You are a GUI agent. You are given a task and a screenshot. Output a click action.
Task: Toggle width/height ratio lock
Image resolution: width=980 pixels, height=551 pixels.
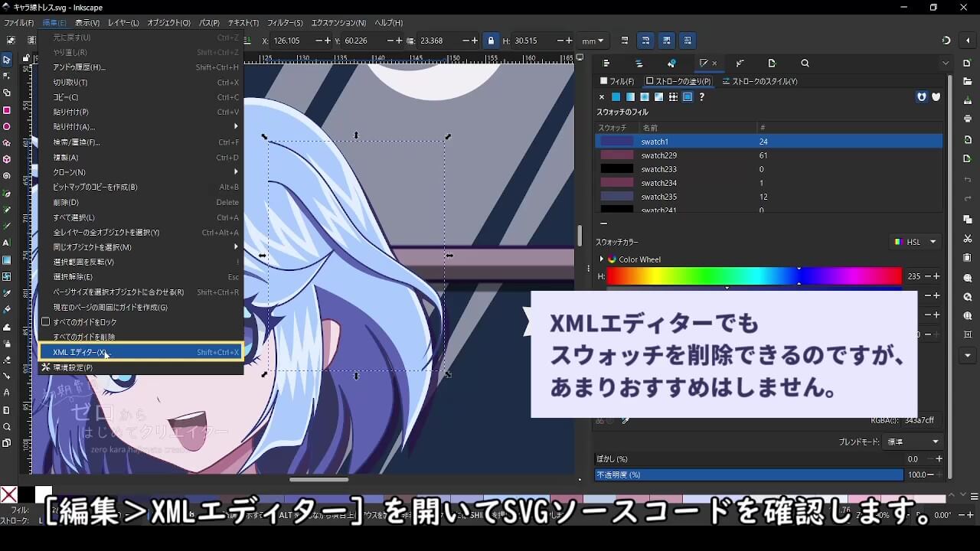coord(491,41)
